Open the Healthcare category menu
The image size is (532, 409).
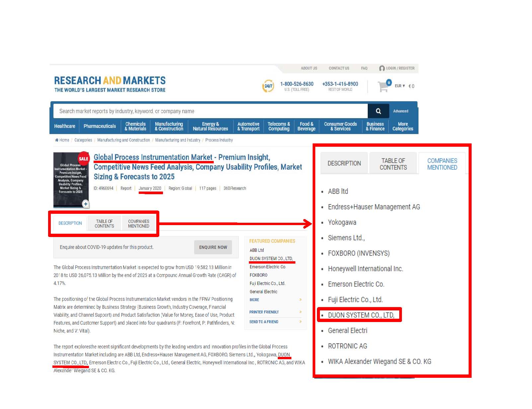65,126
